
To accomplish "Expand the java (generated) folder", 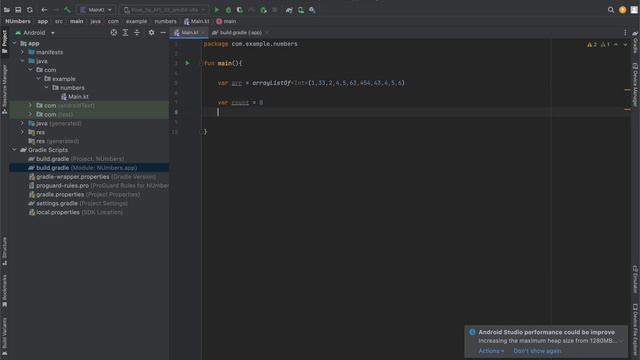I will (22, 123).
